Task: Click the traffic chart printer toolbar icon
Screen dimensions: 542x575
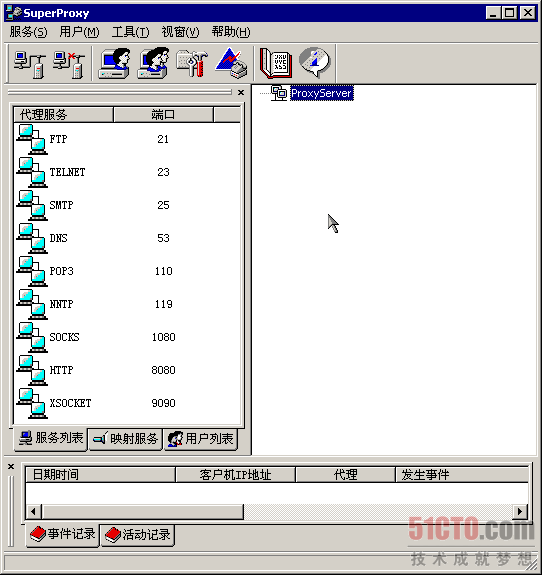Action: [x=231, y=63]
